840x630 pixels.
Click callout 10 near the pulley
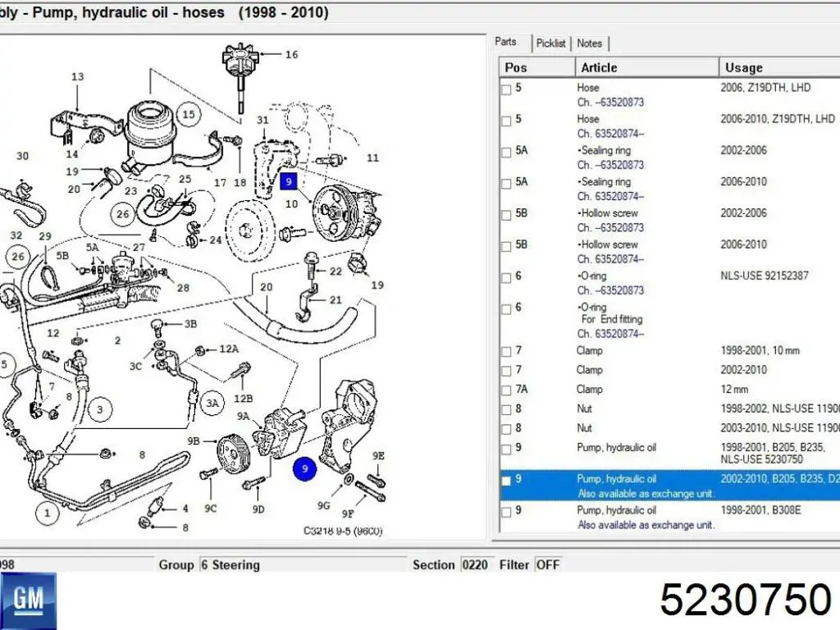tap(291, 203)
